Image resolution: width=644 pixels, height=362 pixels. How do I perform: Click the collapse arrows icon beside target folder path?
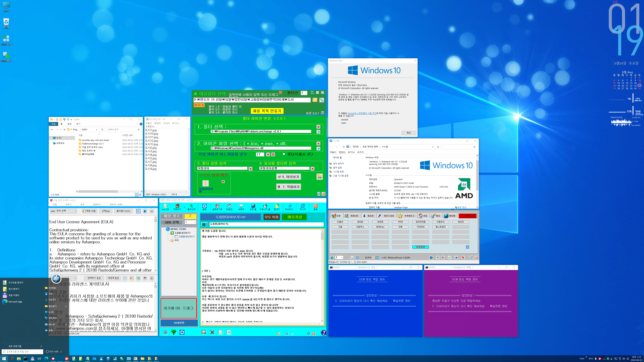pos(322,100)
